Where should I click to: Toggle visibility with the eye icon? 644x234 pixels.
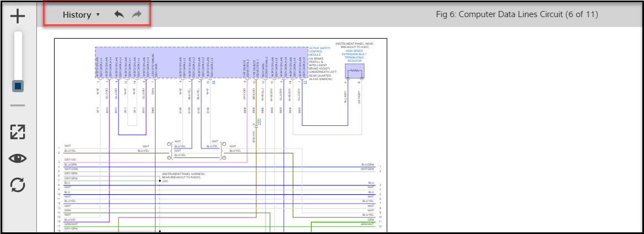click(18, 158)
